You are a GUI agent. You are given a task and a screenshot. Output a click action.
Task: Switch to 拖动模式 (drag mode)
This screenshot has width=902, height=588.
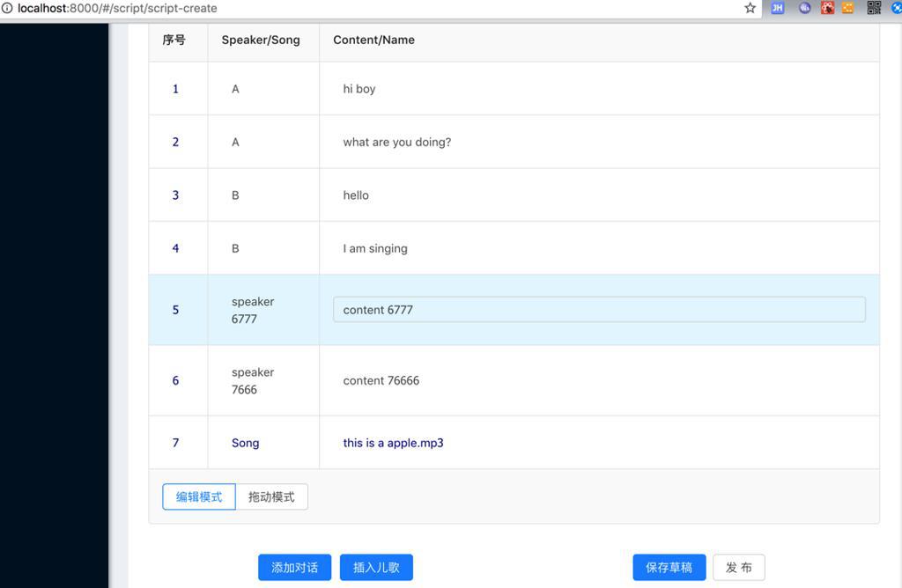271,496
